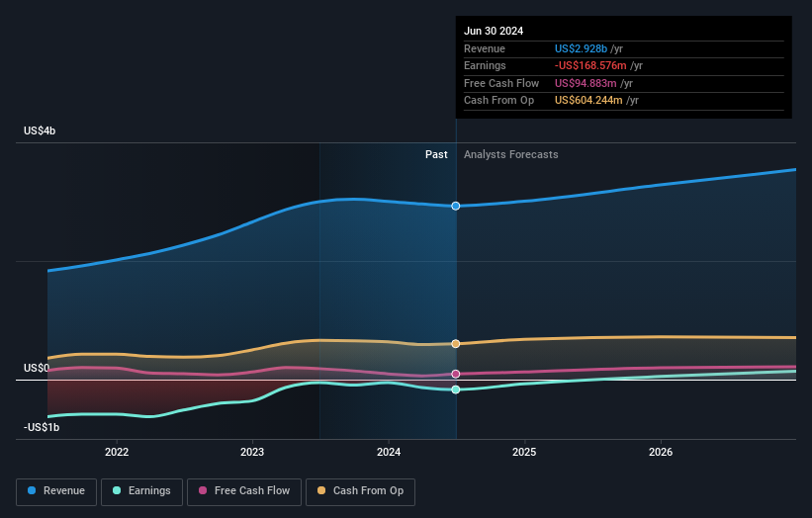Click the 2023 x-axis label
This screenshot has width=812, height=518.
(252, 452)
